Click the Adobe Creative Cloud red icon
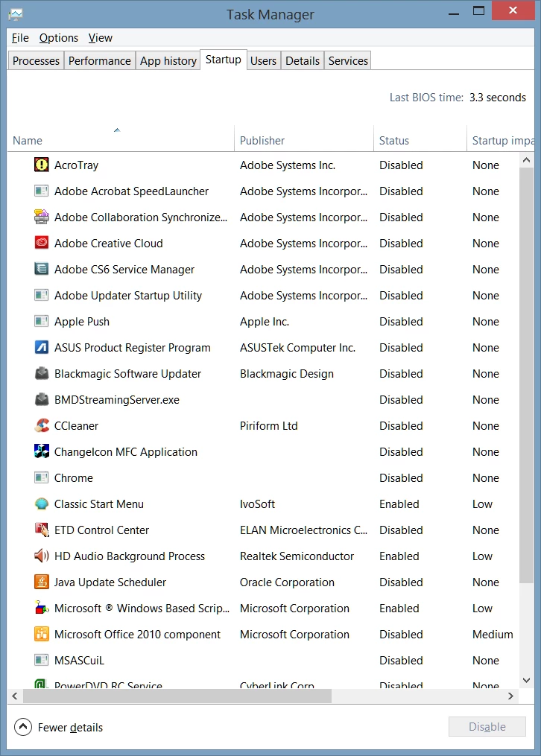The width and height of the screenshot is (541, 756). [x=42, y=243]
